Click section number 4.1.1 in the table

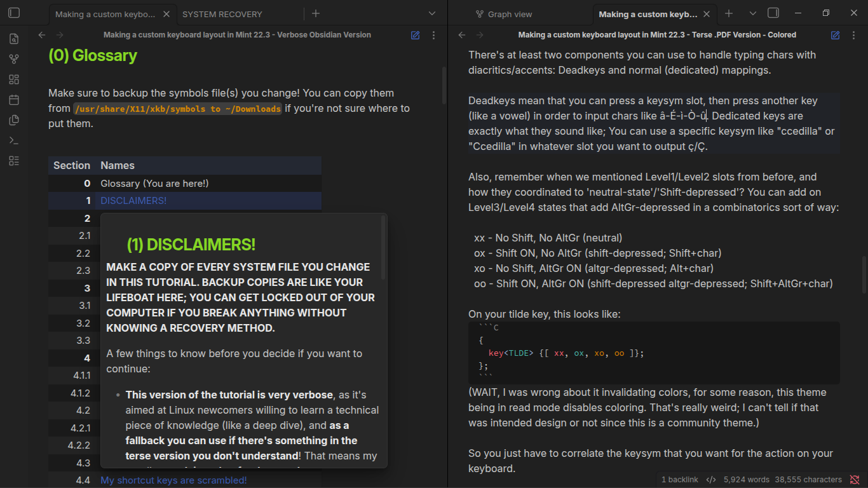tap(81, 376)
